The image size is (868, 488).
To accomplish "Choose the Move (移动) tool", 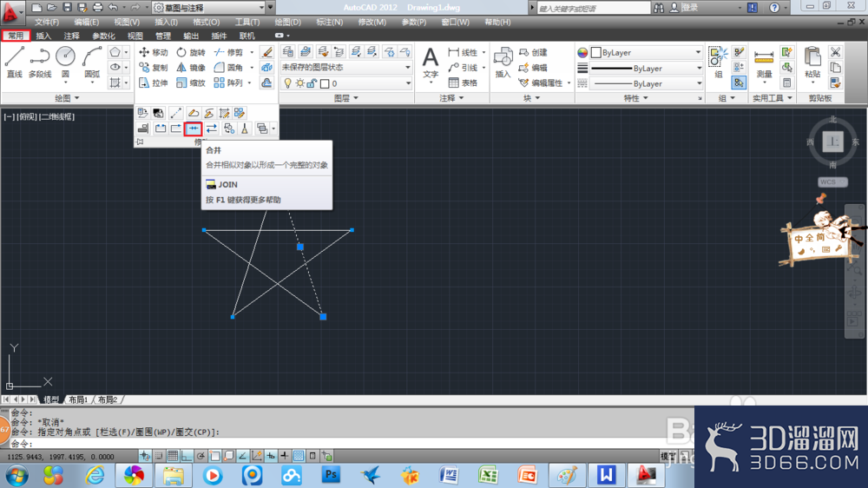I will pyautogui.click(x=154, y=52).
